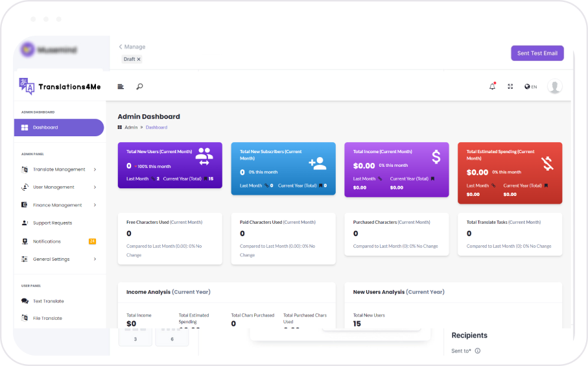Toggle fullscreen mode icon
This screenshot has width=588, height=366.
tap(510, 86)
